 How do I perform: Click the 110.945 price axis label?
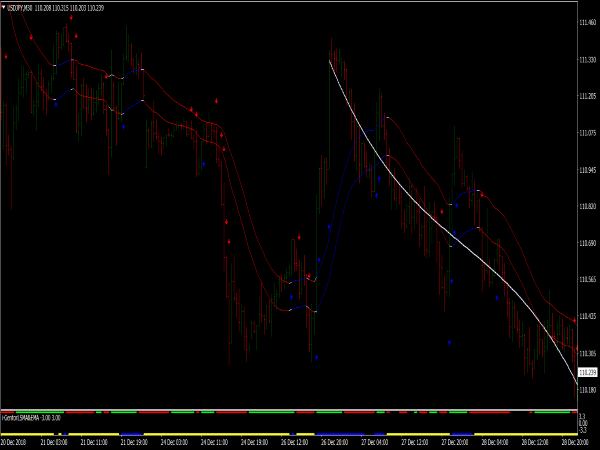click(x=587, y=170)
